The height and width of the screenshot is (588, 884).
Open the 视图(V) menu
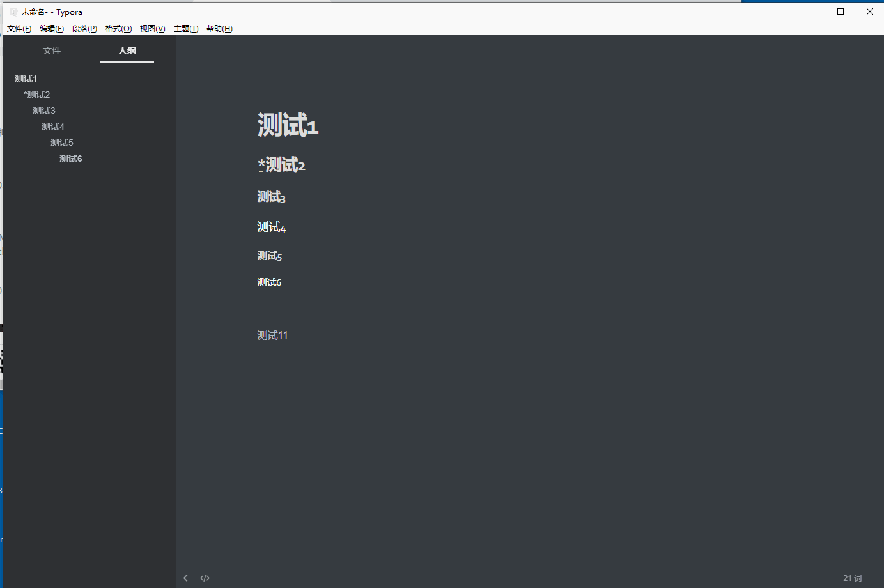pyautogui.click(x=153, y=29)
